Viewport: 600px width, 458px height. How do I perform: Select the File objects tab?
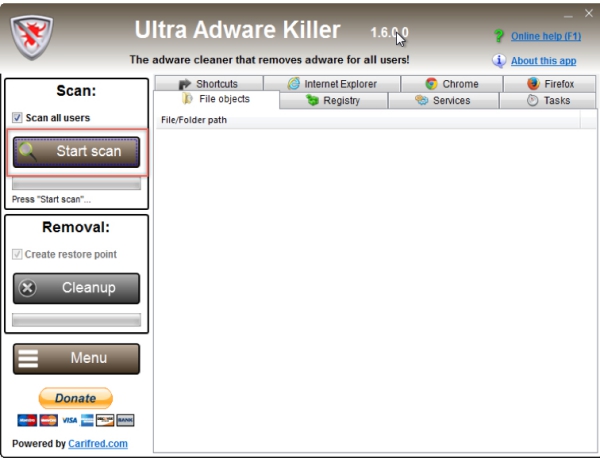(217, 99)
